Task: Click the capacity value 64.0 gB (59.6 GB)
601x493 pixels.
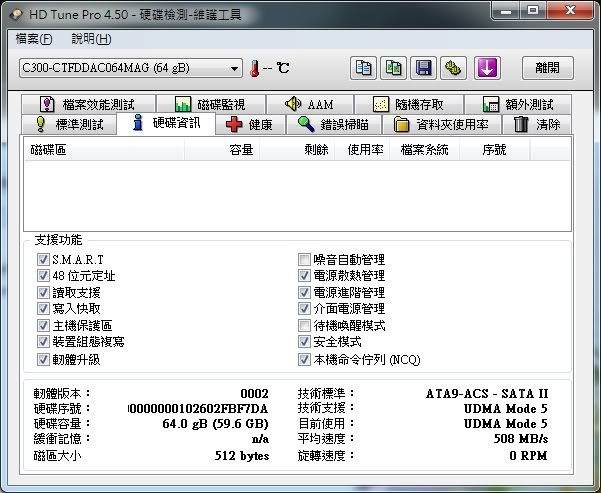Action: pos(215,424)
